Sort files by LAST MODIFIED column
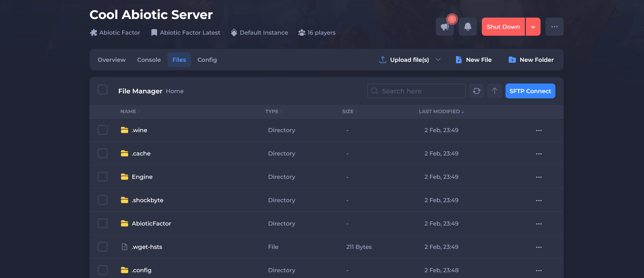This screenshot has width=644, height=278. coord(441,112)
